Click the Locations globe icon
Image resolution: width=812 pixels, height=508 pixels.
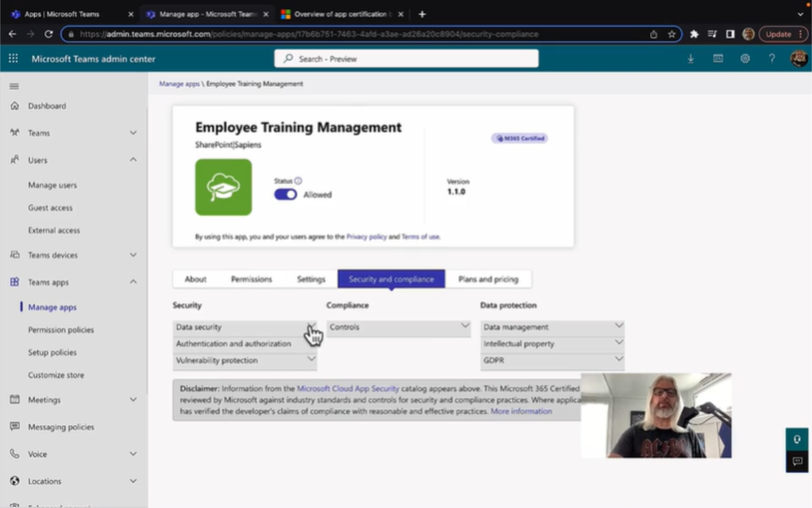tap(15, 480)
